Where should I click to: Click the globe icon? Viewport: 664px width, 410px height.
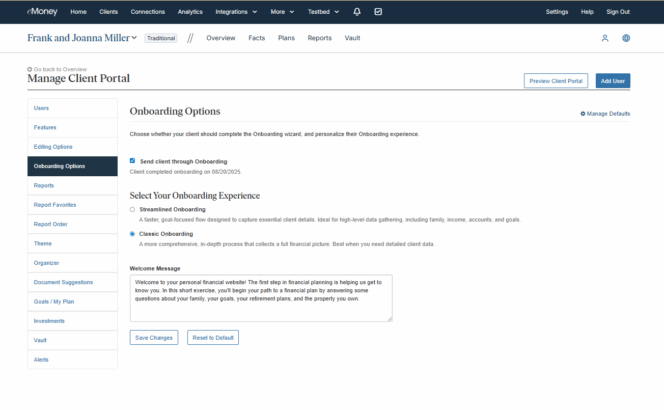coord(626,38)
